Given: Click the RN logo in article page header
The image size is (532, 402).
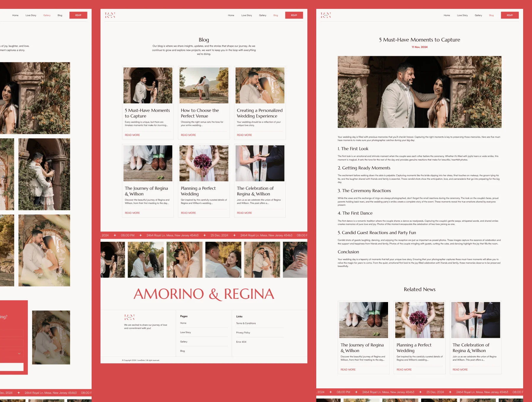Looking at the screenshot, I should click(326, 15).
